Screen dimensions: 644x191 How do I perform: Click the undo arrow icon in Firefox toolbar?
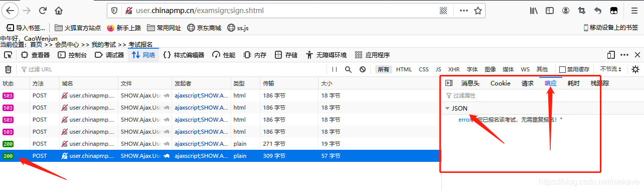tap(598, 10)
